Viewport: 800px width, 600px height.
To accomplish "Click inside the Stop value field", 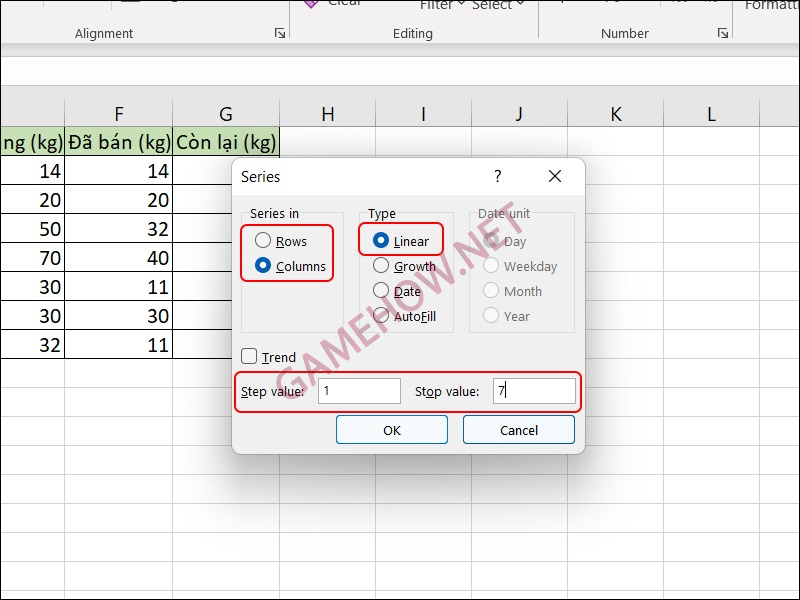I will tap(533, 391).
